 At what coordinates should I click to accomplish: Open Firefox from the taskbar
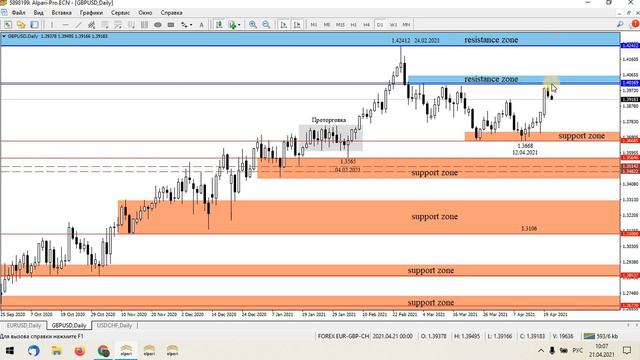pos(80,351)
